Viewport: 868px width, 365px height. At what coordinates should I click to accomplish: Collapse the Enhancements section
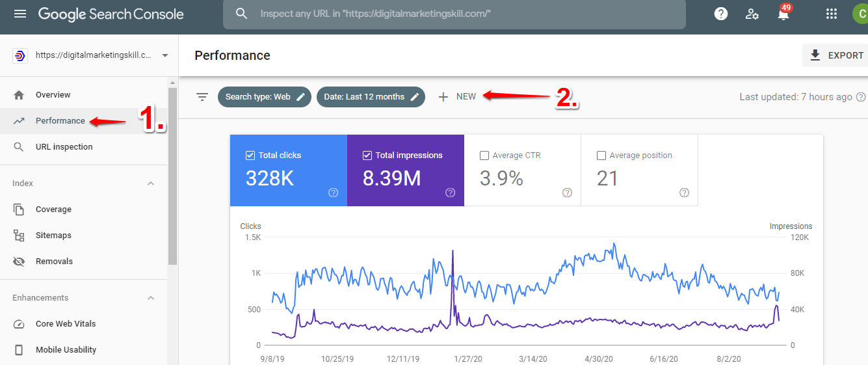(x=151, y=298)
